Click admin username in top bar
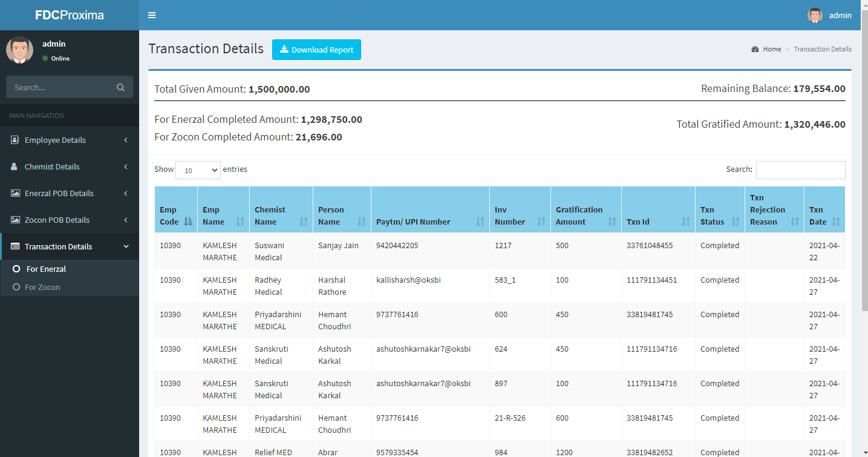 840,15
